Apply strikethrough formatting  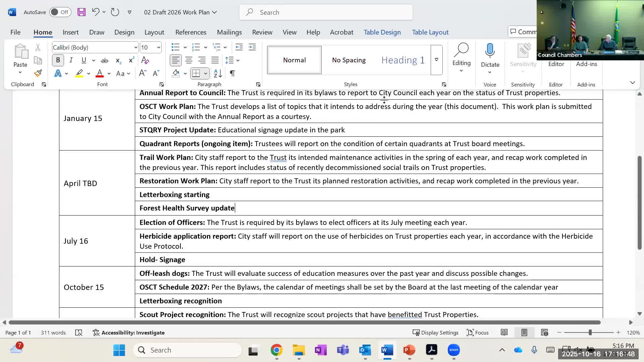(x=105, y=60)
